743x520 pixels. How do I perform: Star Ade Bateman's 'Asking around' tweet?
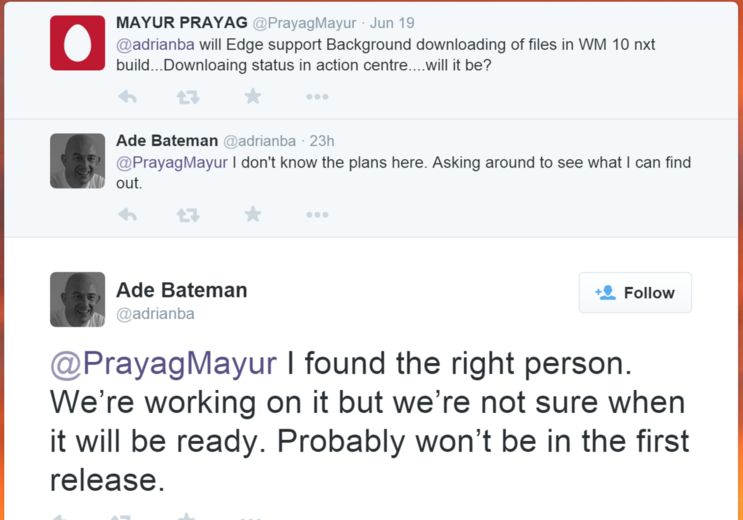tap(253, 214)
